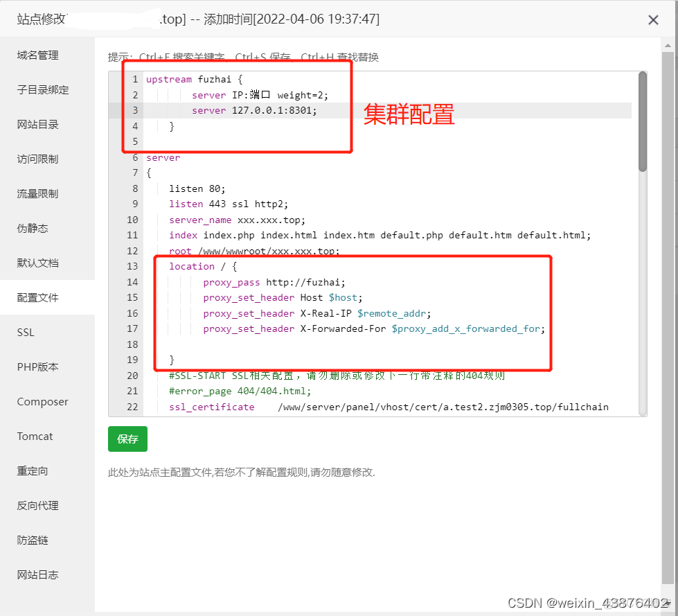Click the 此处为站点主配置文件 notice text
678x616 pixels.
tap(241, 472)
